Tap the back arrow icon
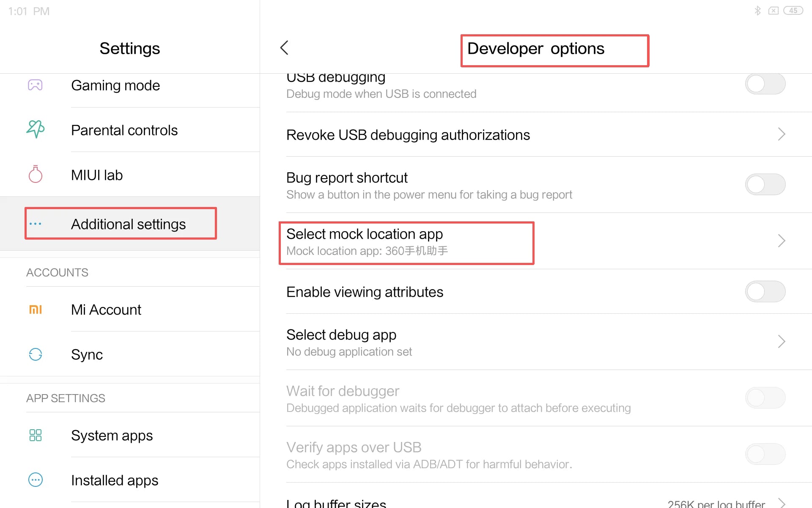Viewport: 812px width, 508px height. click(x=284, y=48)
